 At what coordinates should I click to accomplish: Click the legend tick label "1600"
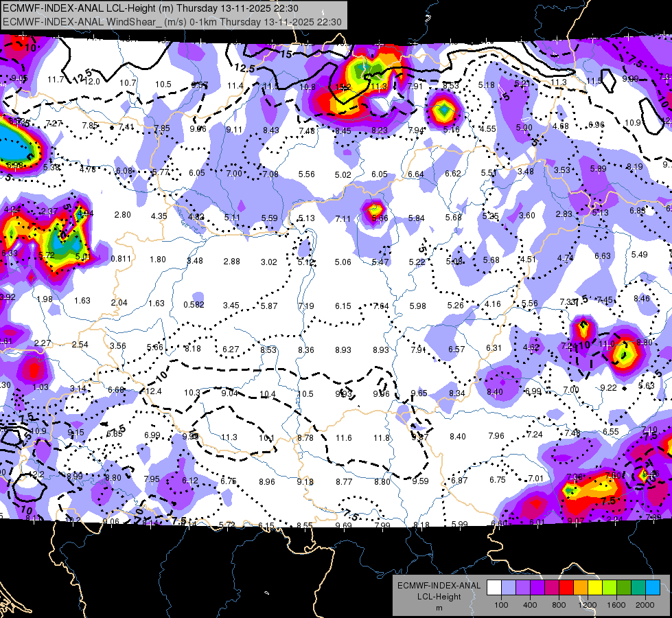coord(616,605)
